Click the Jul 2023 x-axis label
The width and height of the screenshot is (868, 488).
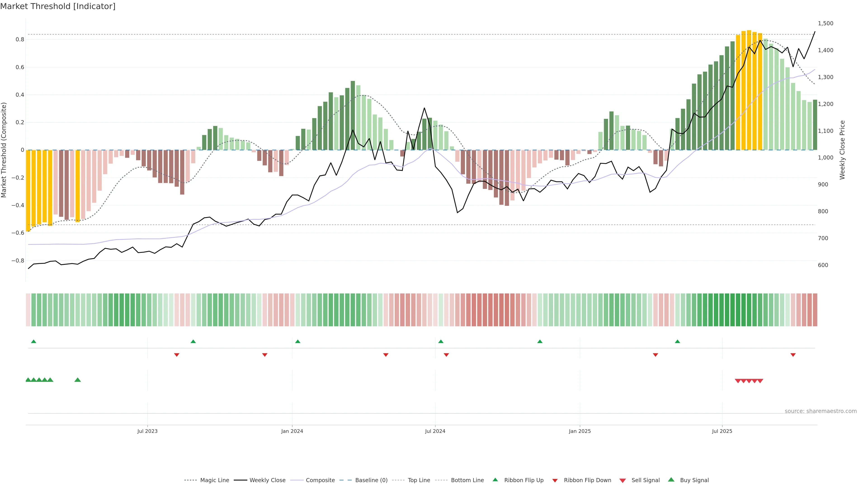[147, 431]
